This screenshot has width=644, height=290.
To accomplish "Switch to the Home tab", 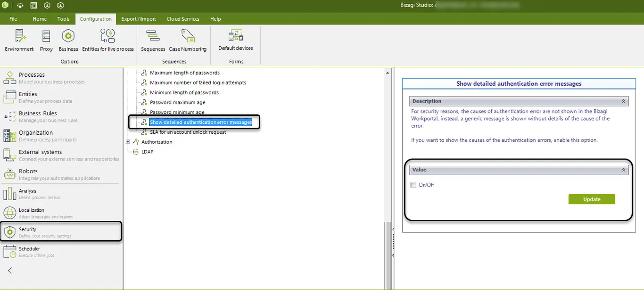I will pos(40,19).
